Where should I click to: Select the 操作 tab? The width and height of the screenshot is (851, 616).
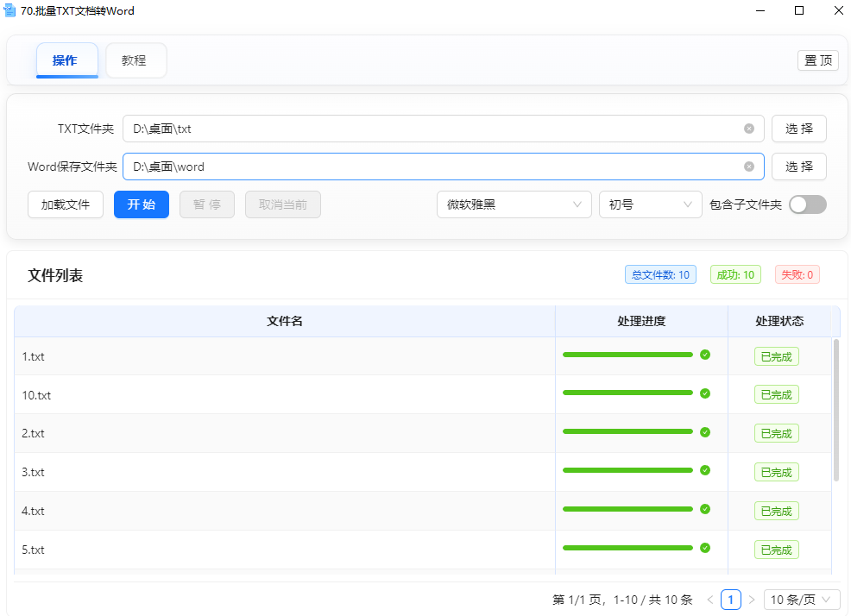tap(66, 60)
